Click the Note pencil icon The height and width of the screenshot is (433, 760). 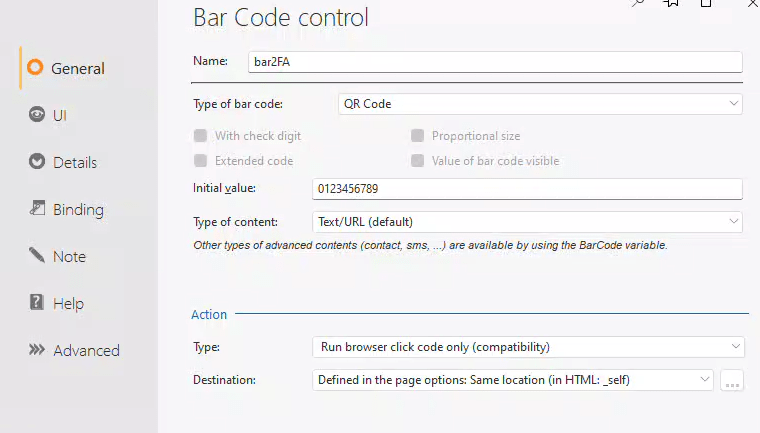(x=36, y=256)
